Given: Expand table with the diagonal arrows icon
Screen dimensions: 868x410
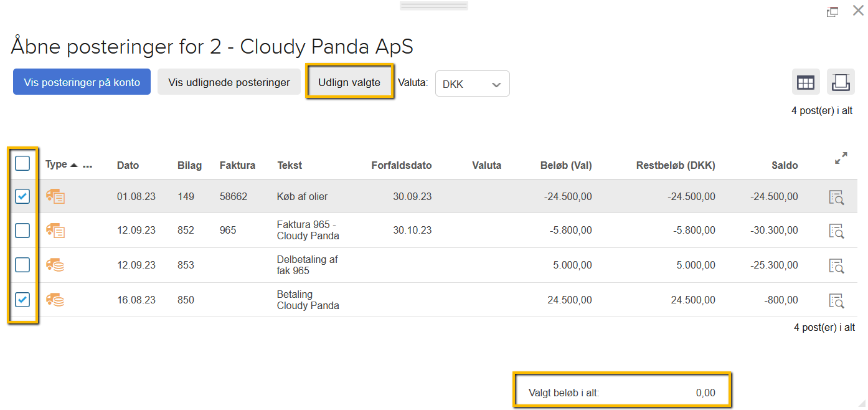Looking at the screenshot, I should click(x=841, y=158).
